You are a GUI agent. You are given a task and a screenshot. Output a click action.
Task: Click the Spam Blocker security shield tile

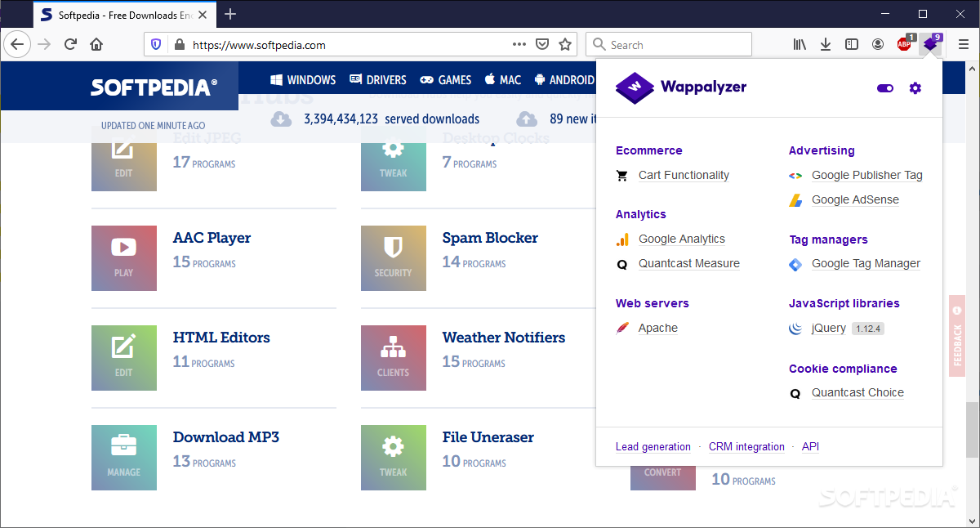pos(394,258)
